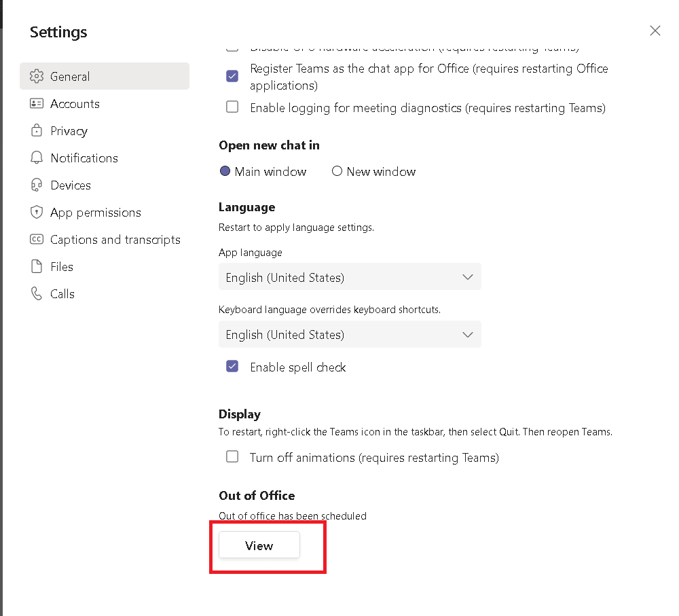Go to Privacy settings
This screenshot has width=679, height=616.
pos(105,130)
